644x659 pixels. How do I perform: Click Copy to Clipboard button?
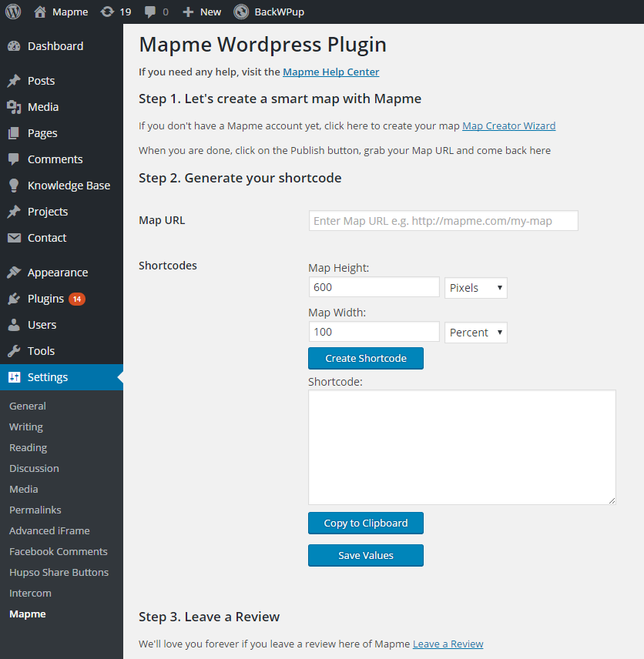tap(366, 524)
